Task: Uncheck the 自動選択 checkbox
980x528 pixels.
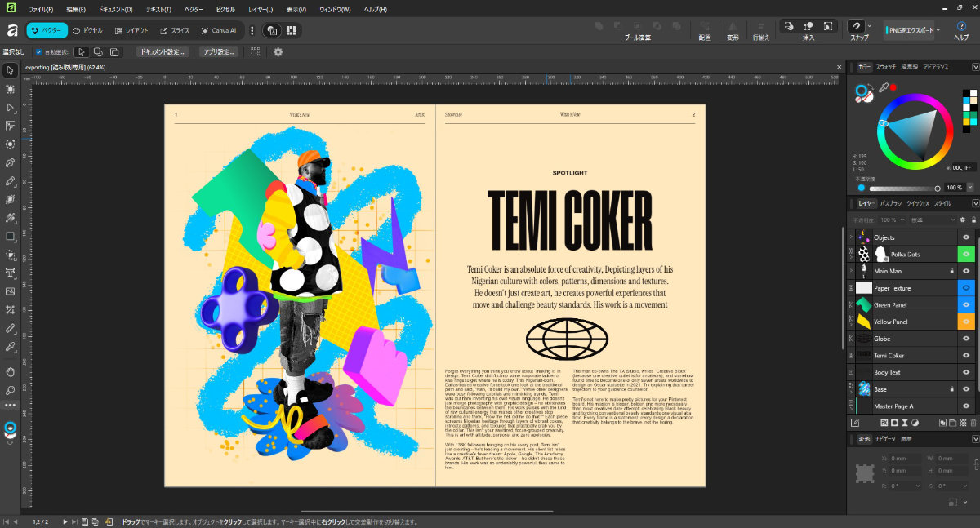Action: point(38,52)
